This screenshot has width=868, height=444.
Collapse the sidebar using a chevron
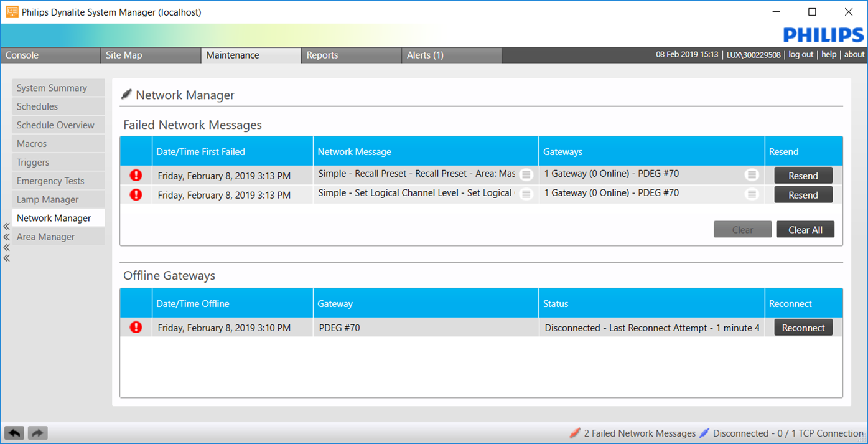coord(6,227)
